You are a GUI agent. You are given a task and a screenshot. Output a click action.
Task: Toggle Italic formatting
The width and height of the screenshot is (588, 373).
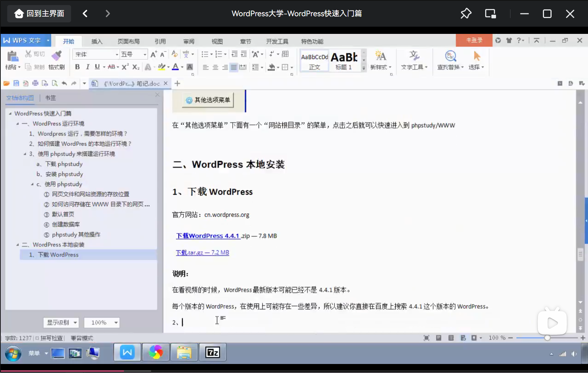click(x=87, y=67)
